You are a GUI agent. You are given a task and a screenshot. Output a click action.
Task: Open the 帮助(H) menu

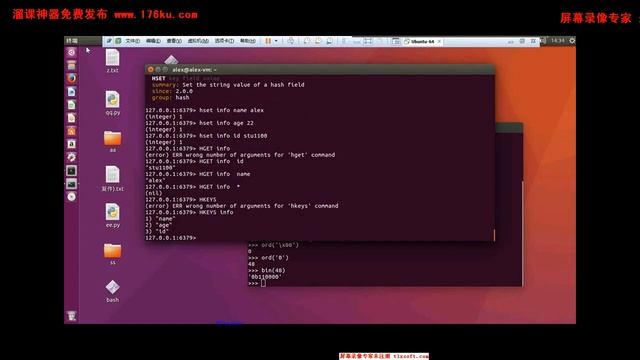247,41
